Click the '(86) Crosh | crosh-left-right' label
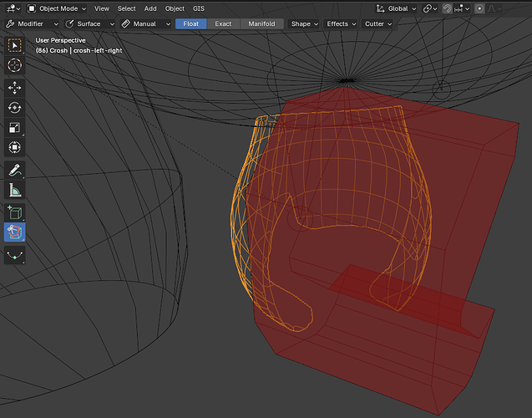Viewport: 532px width, 418px height. [x=79, y=50]
